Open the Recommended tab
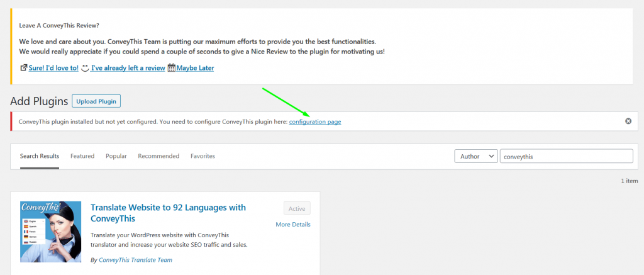644x275 pixels. tap(158, 156)
